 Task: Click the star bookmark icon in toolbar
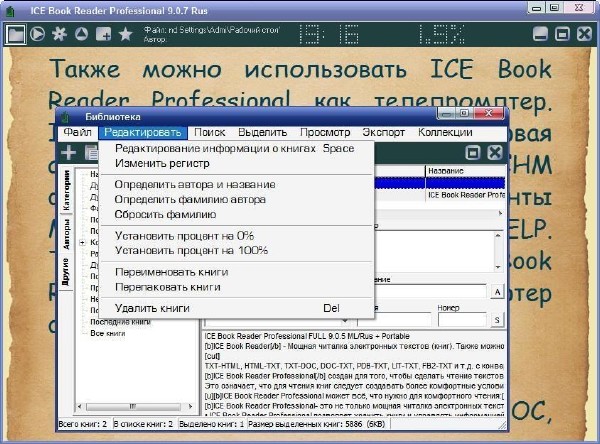click(x=125, y=33)
